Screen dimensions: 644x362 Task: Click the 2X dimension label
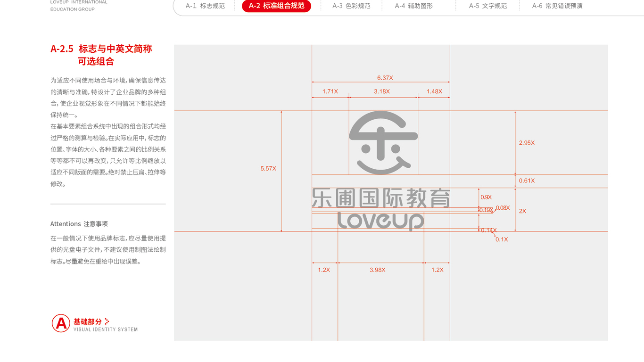522,211
